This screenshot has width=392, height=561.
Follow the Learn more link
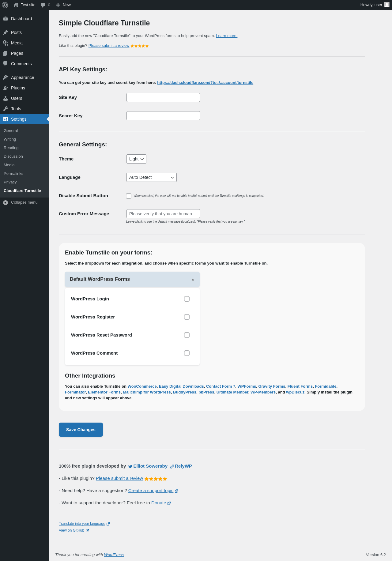pyautogui.click(x=227, y=36)
